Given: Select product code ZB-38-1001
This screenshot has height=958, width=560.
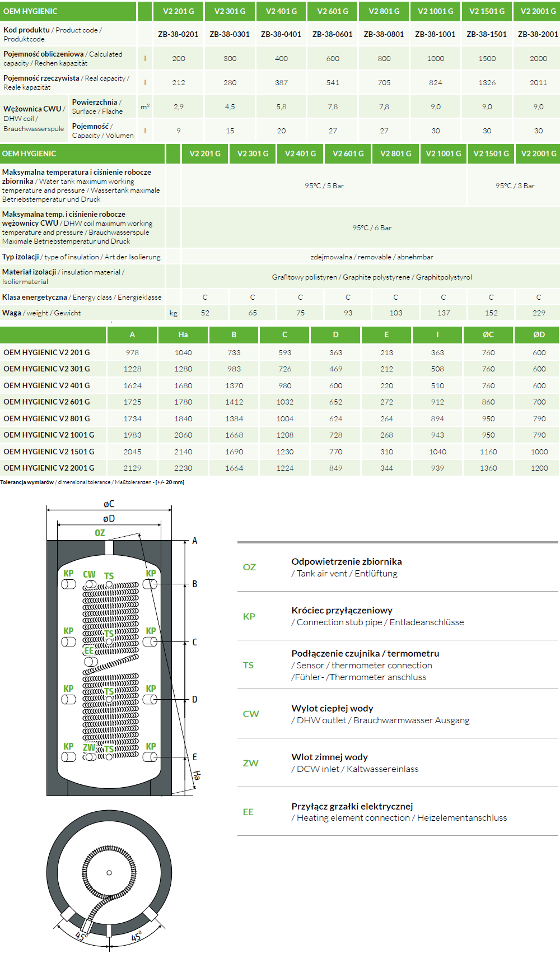Looking at the screenshot, I should pos(435,34).
